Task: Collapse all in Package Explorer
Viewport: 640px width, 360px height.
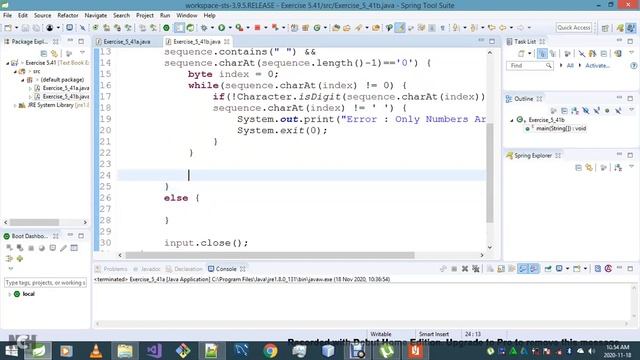Action: 44,53
